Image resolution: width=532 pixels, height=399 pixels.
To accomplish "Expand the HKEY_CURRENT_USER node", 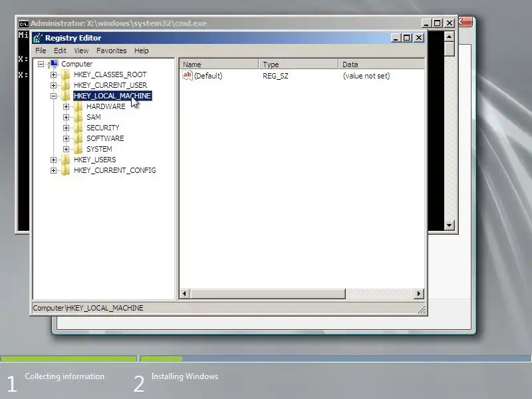I will coord(54,85).
